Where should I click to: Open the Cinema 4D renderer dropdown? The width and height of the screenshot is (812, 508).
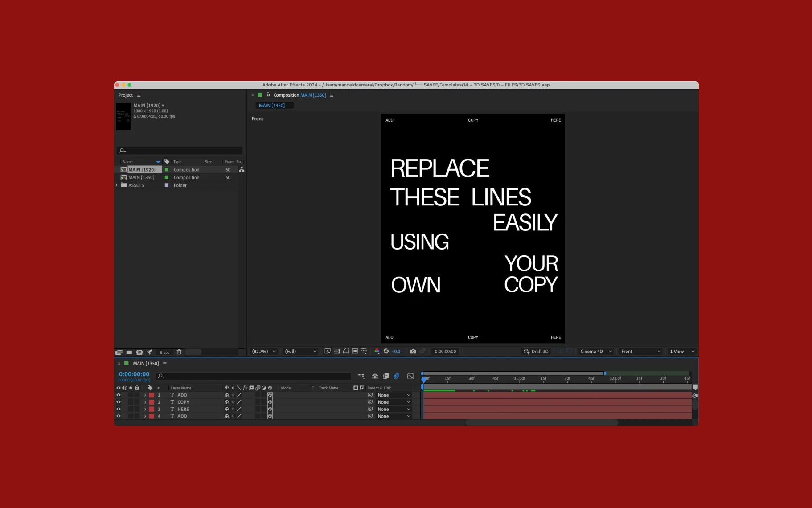[596, 352]
